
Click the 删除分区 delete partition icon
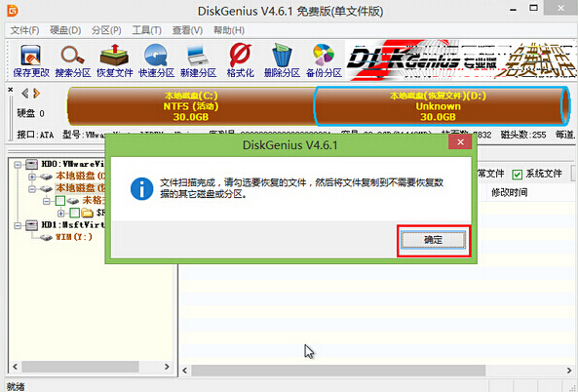pyautogui.click(x=282, y=60)
